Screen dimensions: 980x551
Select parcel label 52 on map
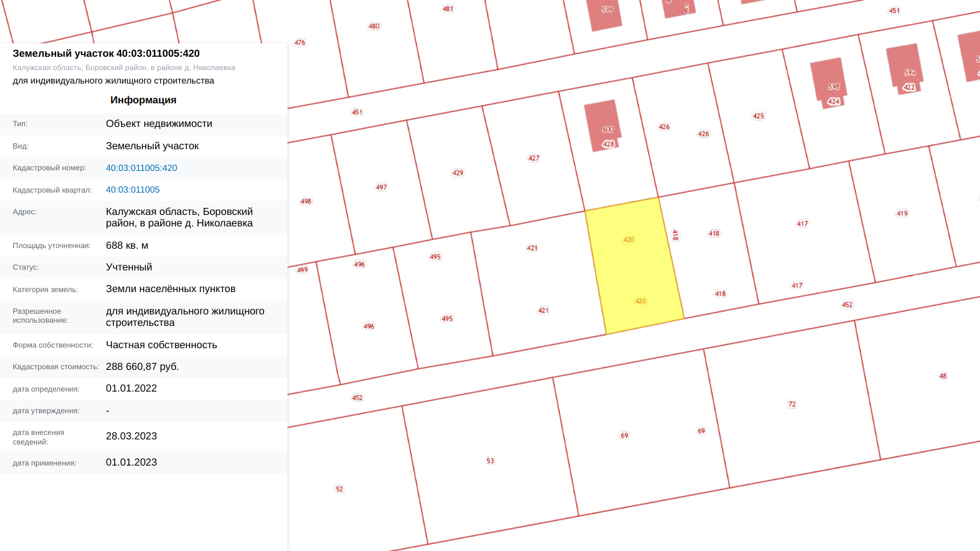click(x=339, y=490)
